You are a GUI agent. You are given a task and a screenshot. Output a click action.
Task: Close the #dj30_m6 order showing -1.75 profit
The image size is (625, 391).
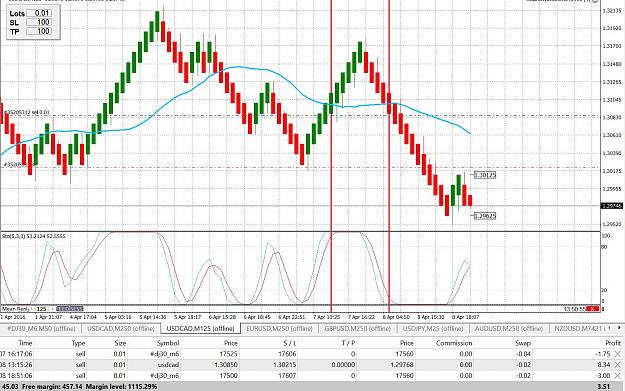(618, 354)
